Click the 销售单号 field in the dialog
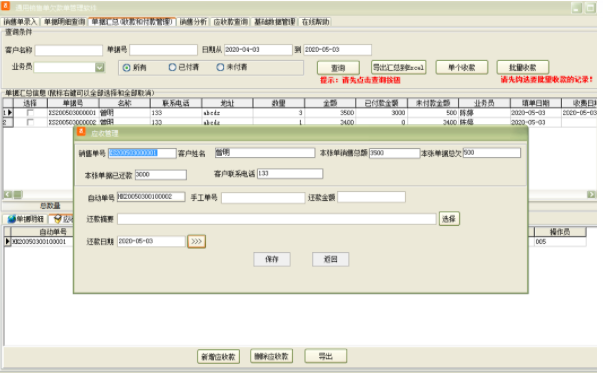This screenshot has height=373, width=603. (x=142, y=153)
